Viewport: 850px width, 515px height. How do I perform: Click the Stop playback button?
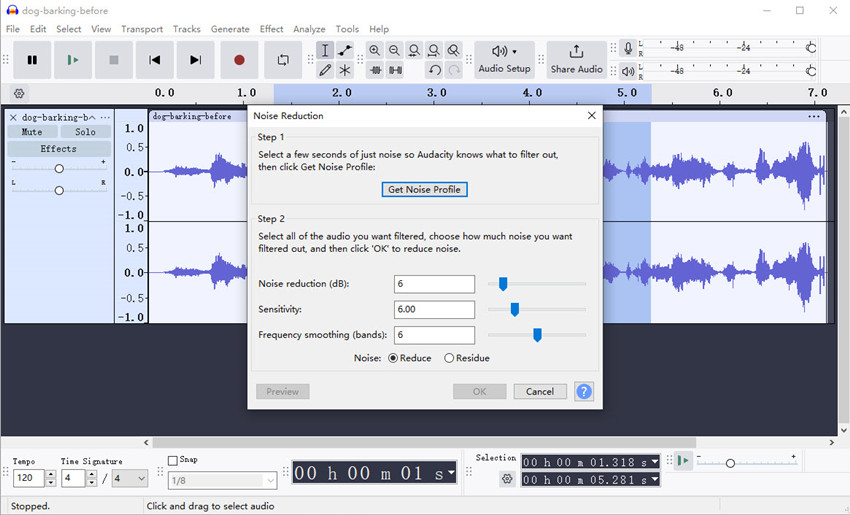point(114,60)
